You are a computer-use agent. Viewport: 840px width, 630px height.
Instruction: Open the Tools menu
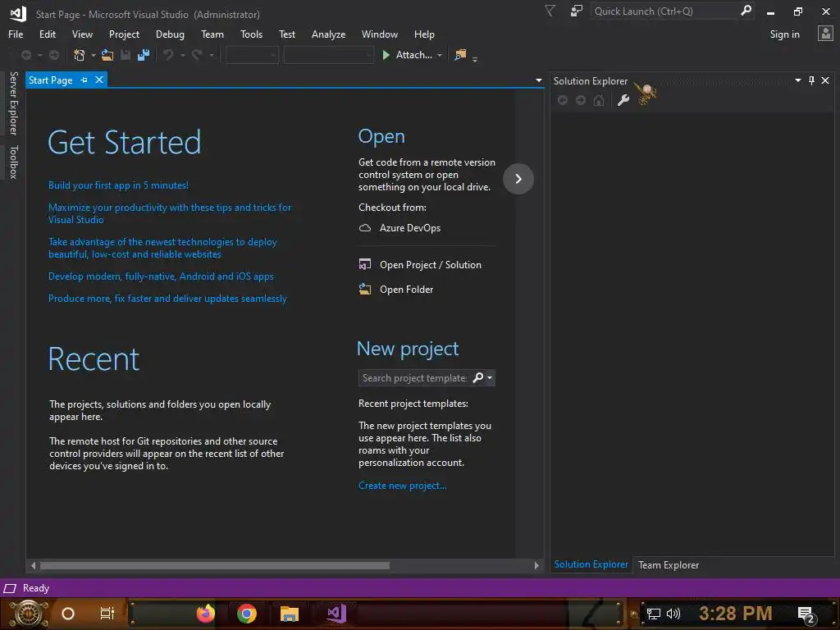click(251, 34)
